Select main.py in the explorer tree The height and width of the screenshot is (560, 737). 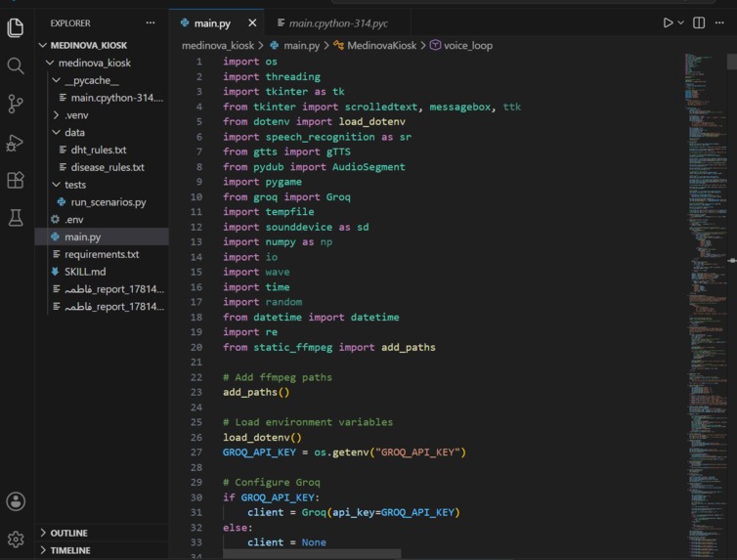tap(102, 237)
